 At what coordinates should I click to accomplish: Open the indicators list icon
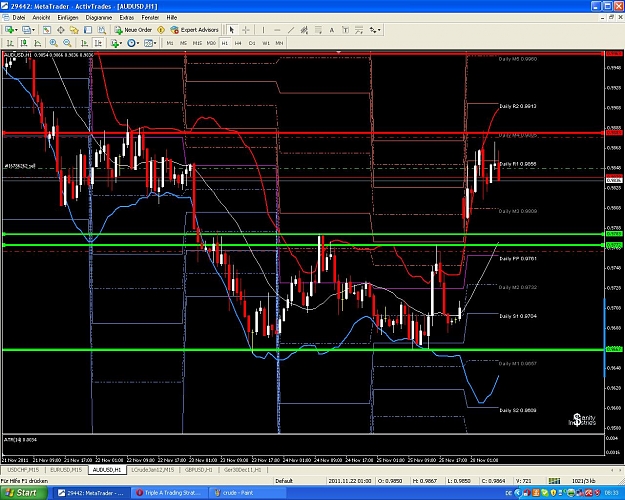coord(115,43)
